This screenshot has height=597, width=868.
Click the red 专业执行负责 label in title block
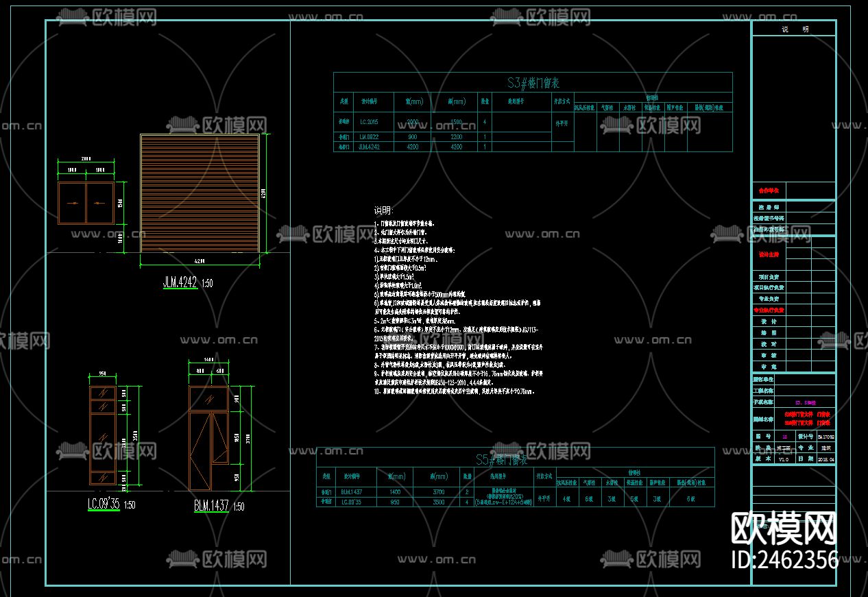click(769, 310)
